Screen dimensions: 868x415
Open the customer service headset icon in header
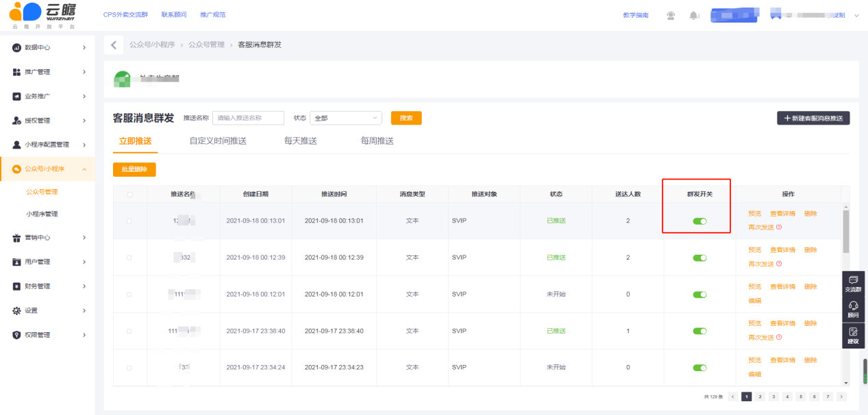(x=671, y=15)
